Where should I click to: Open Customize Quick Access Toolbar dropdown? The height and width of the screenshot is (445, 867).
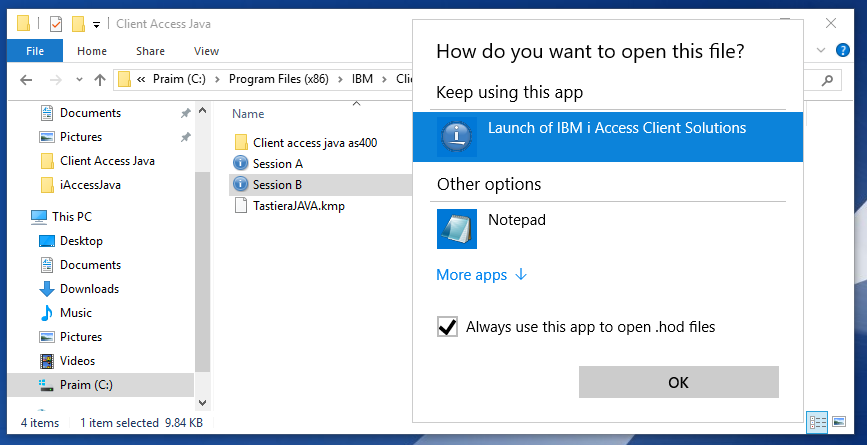coord(96,24)
